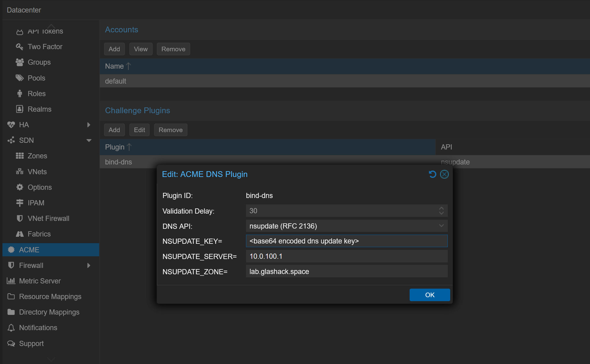Expand the Firewall submenu arrow
Viewport: 590px width, 364px height.
tap(89, 265)
